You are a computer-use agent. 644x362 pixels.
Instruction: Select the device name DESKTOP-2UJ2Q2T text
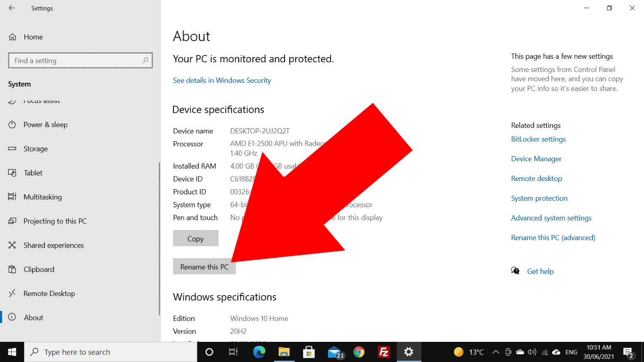click(x=260, y=131)
